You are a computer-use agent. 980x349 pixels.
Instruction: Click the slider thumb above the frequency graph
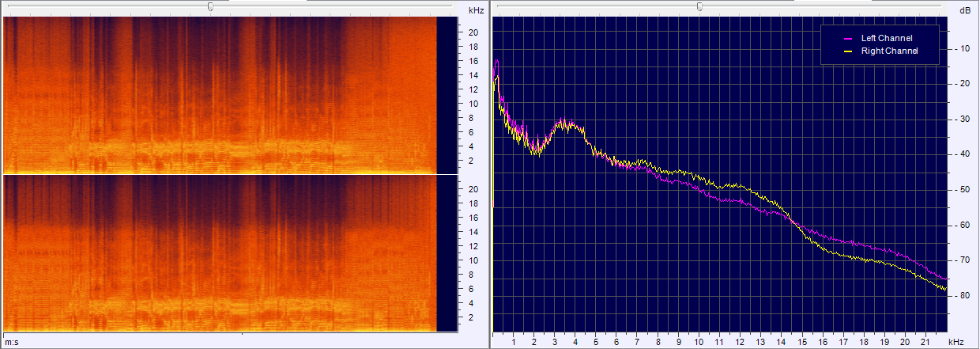coord(699,6)
